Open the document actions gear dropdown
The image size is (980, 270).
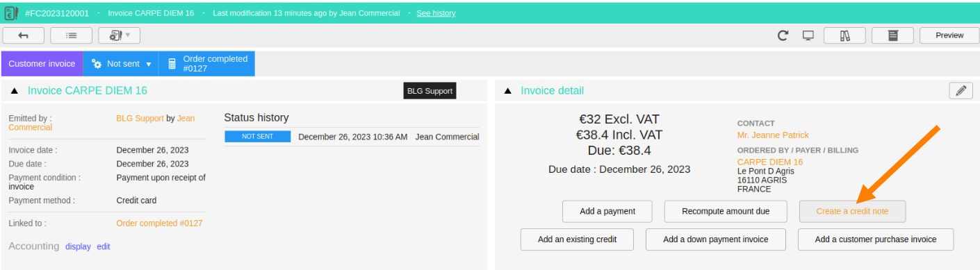(x=120, y=35)
